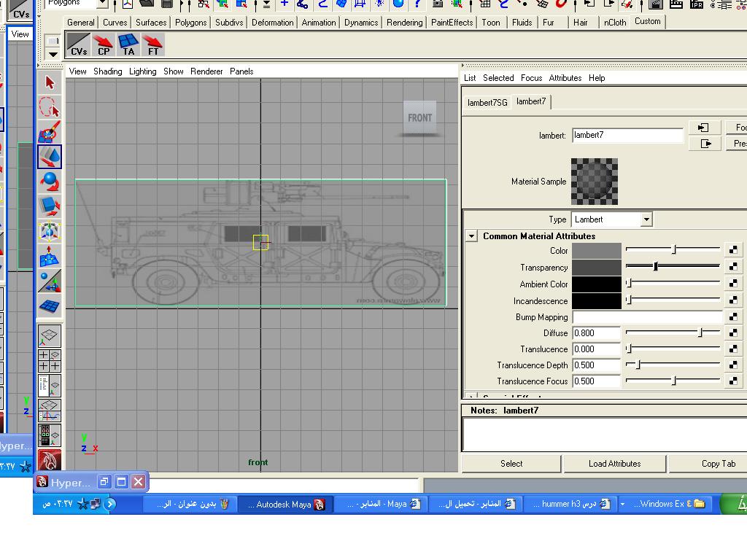Select the Move tool in the toolbox
This screenshot has height=560, width=747.
tap(50, 157)
